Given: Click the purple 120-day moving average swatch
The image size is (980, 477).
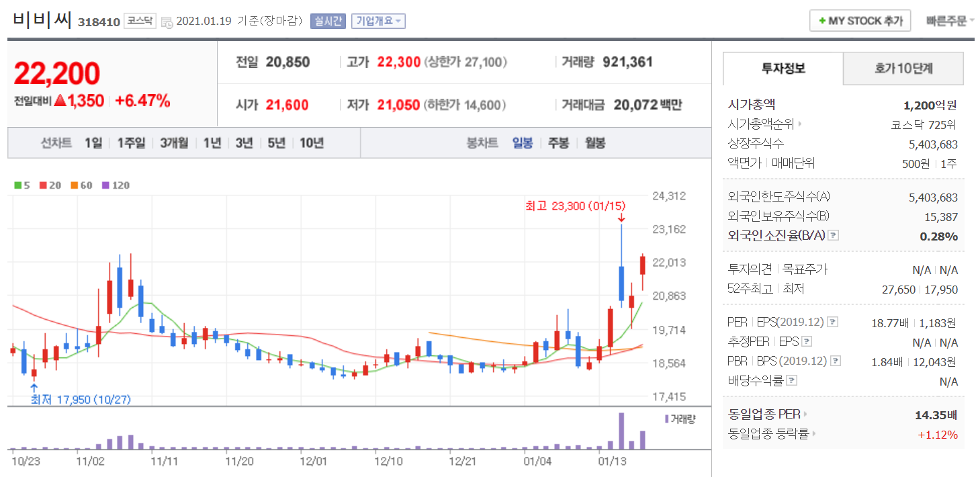Looking at the screenshot, I should [105, 185].
